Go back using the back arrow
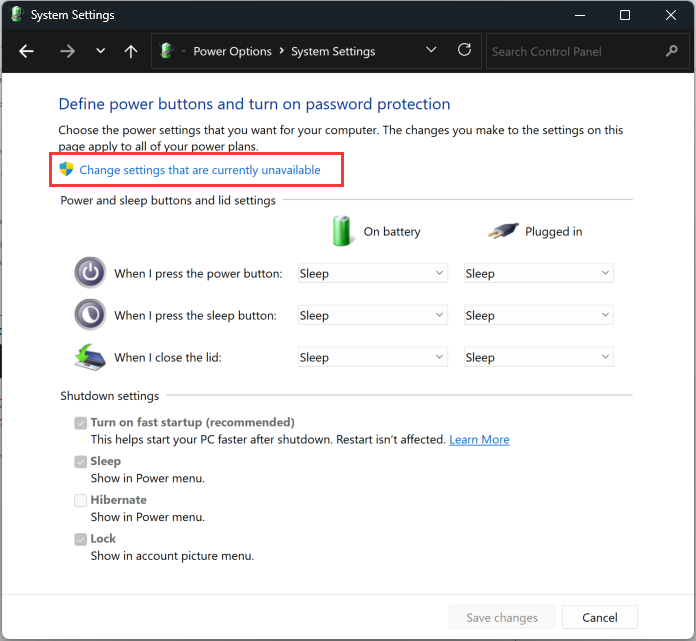 pyautogui.click(x=26, y=51)
